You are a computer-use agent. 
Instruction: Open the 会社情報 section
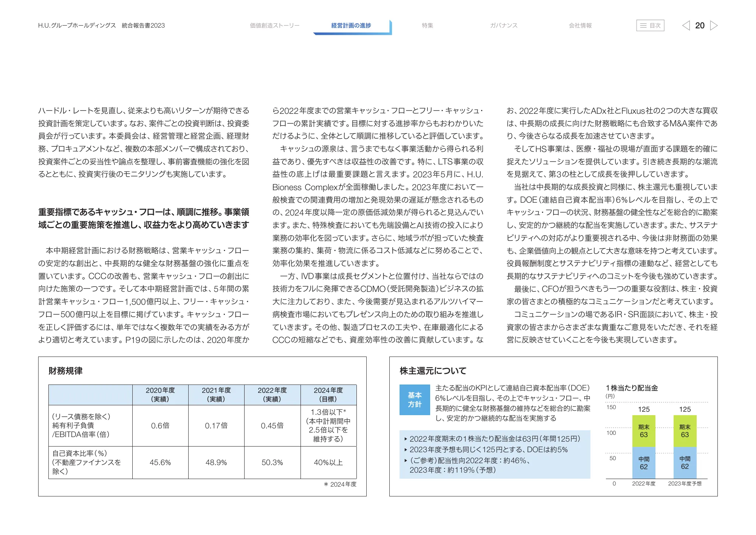(580, 26)
